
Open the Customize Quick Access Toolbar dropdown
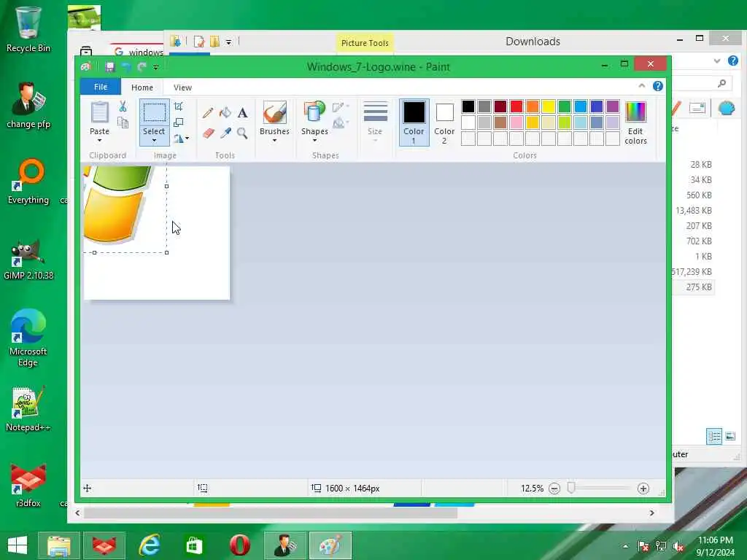click(x=156, y=68)
